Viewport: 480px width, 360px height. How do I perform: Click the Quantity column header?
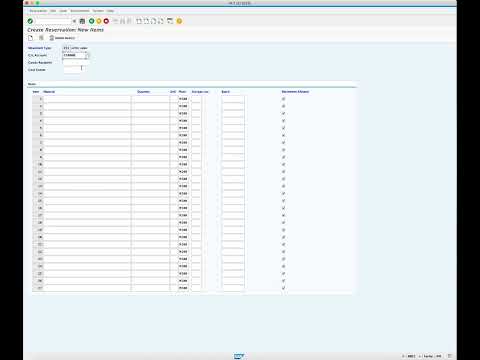pyautogui.click(x=144, y=92)
